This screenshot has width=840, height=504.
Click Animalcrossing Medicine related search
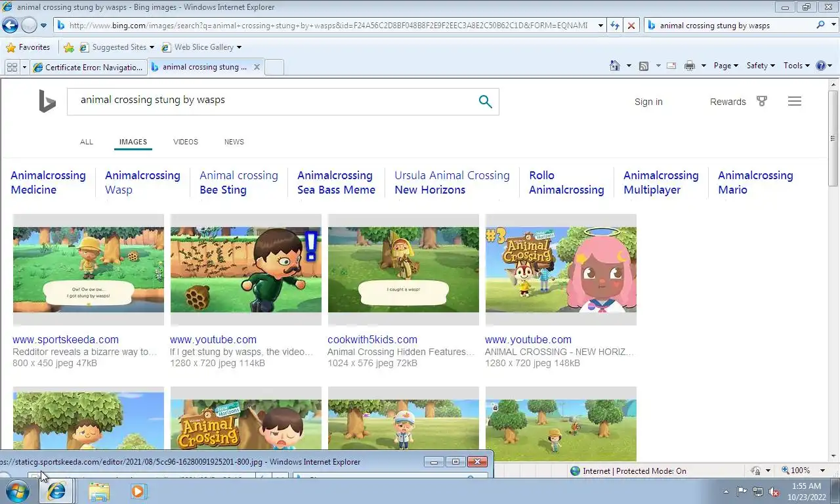(48, 182)
